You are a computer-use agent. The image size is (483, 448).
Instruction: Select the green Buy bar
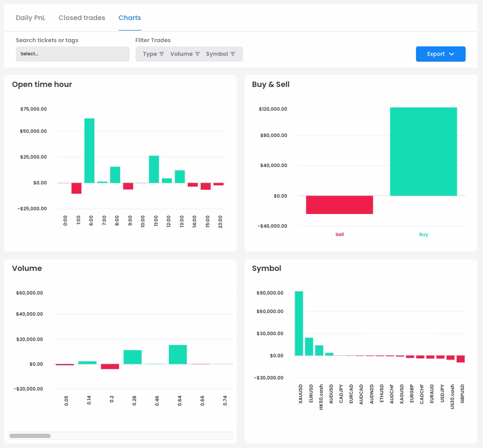click(x=423, y=151)
